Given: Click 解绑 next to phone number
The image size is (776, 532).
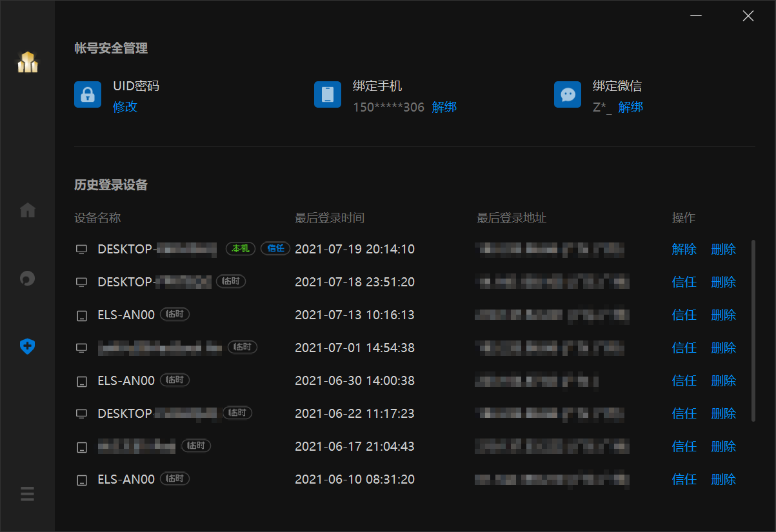Looking at the screenshot, I should (444, 107).
